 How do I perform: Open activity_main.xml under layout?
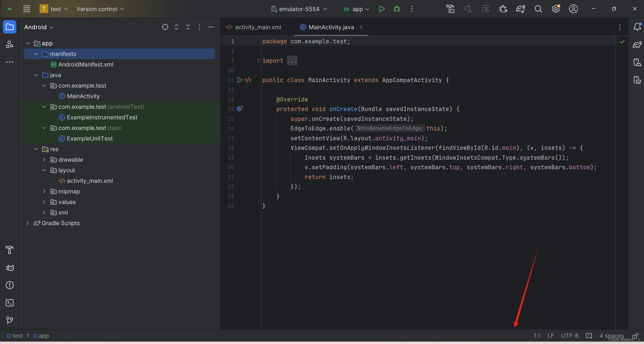86,181
